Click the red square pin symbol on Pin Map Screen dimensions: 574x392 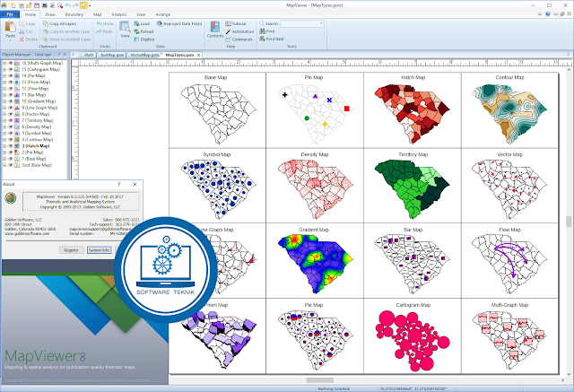[347, 109]
